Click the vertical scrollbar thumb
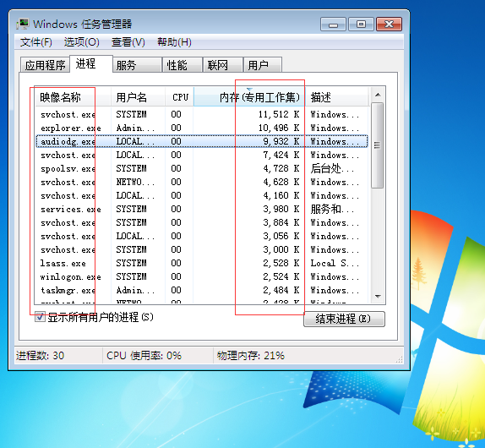485x448 pixels. coord(378,145)
